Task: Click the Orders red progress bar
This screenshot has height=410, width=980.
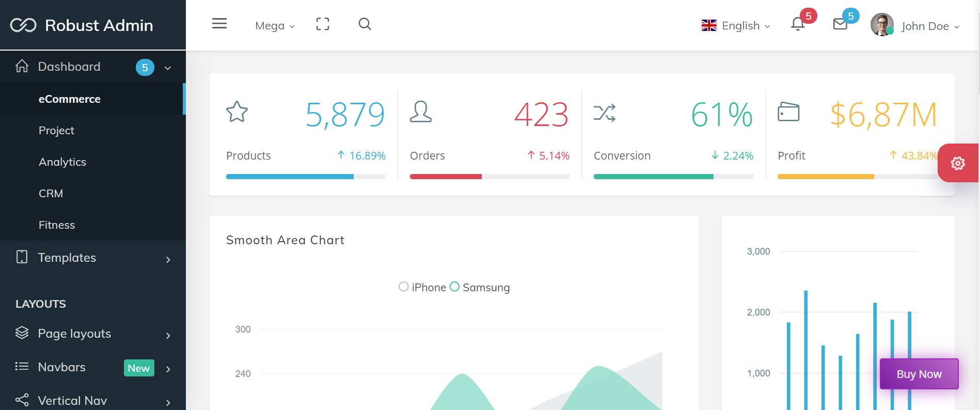Action: [446, 177]
